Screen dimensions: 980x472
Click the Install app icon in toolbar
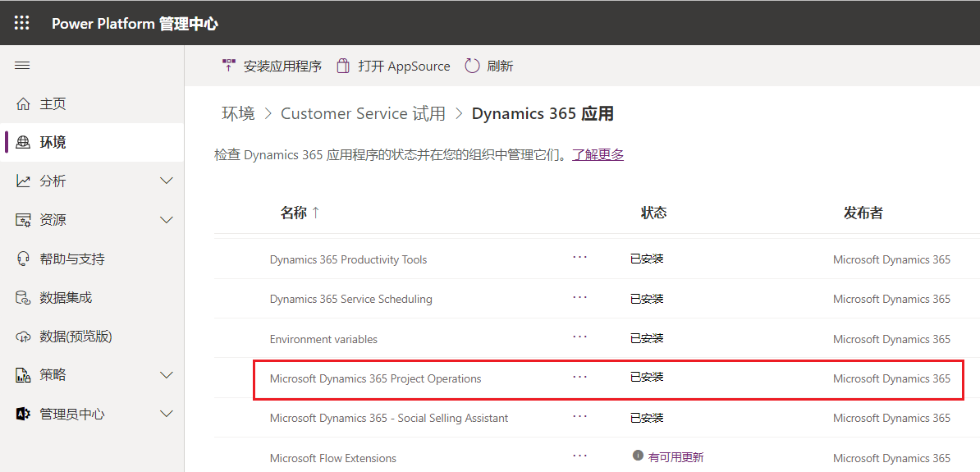(229, 66)
